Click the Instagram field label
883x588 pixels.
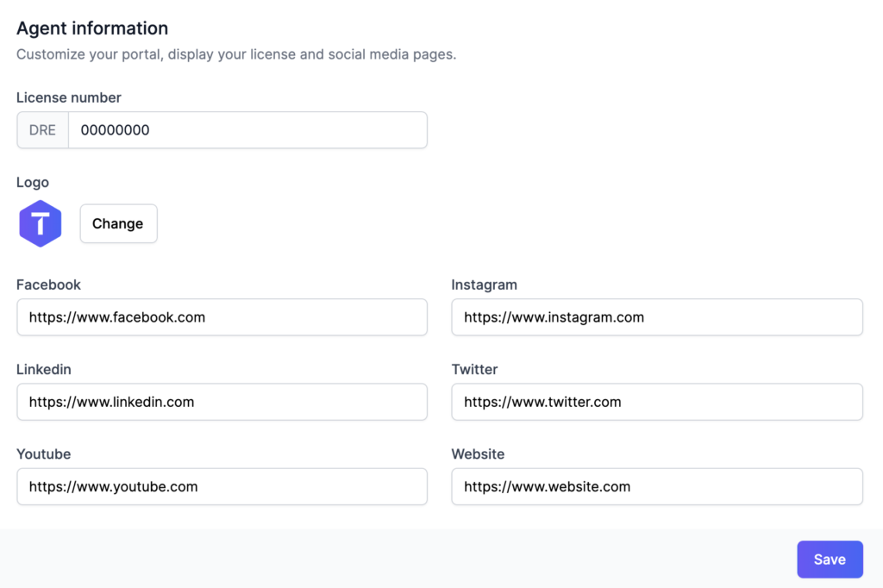(x=485, y=285)
